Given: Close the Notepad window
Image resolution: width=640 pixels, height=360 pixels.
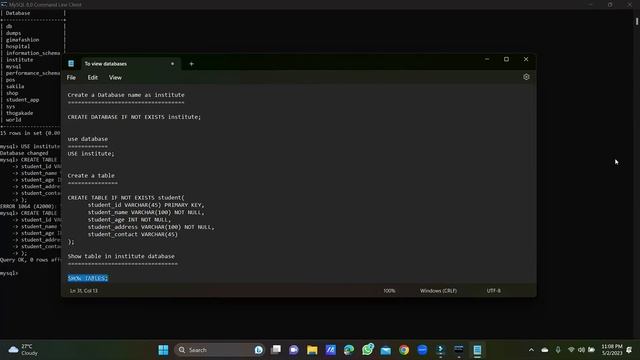Looking at the screenshot, I should pos(526,59).
